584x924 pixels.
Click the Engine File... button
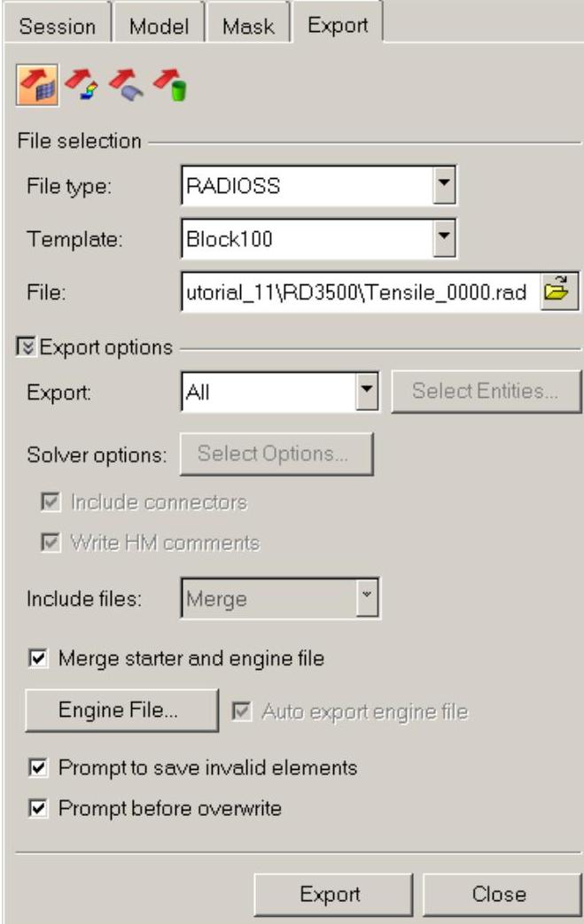coord(121,710)
